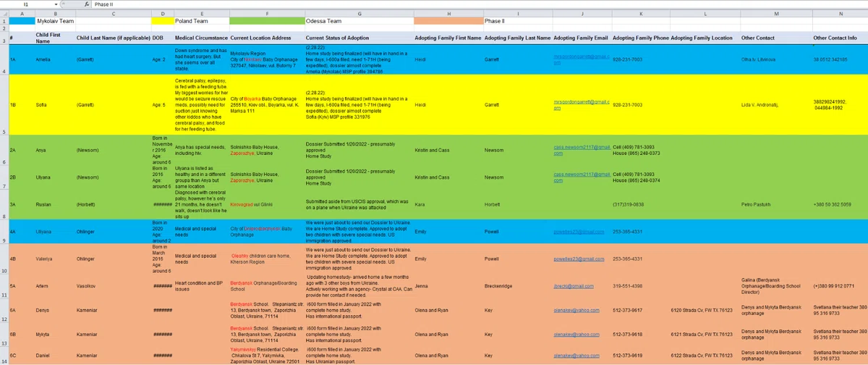Select the child name cell 'Mykyta'
Screen dimensions: 868x365
tap(54, 334)
